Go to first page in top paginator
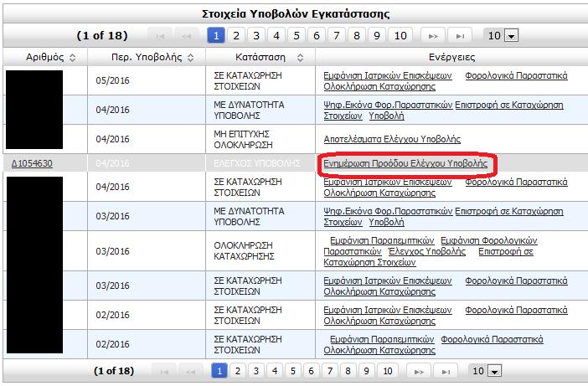Screen dimensions: 588x386 [160, 36]
